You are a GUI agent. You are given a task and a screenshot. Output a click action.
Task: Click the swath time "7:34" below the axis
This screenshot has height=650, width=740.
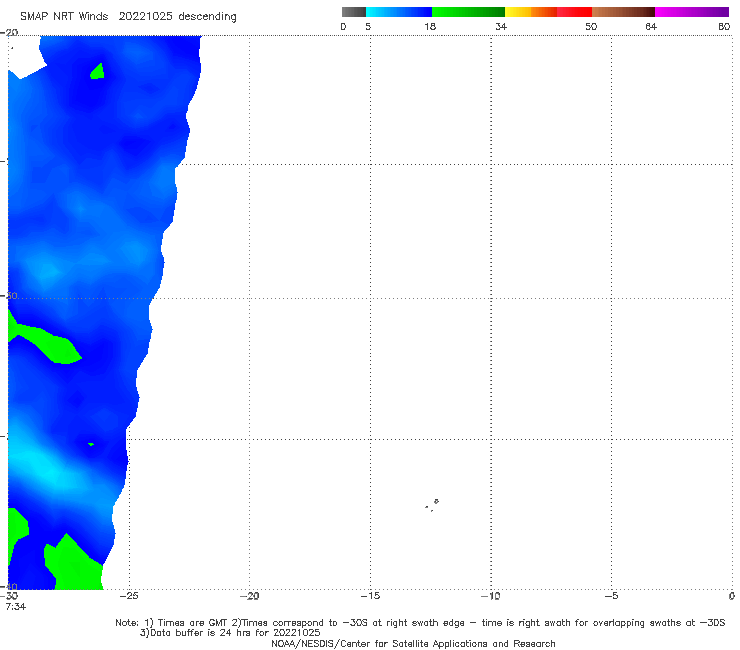(x=16, y=607)
